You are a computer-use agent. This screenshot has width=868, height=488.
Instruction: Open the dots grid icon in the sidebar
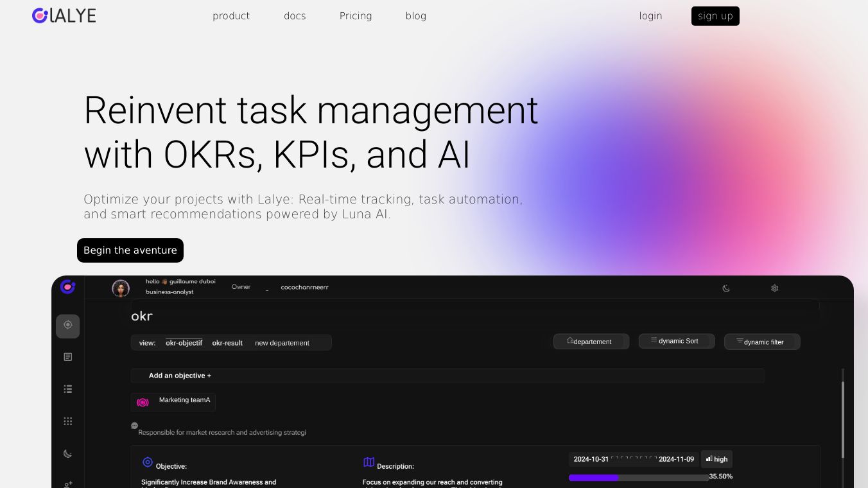68,421
